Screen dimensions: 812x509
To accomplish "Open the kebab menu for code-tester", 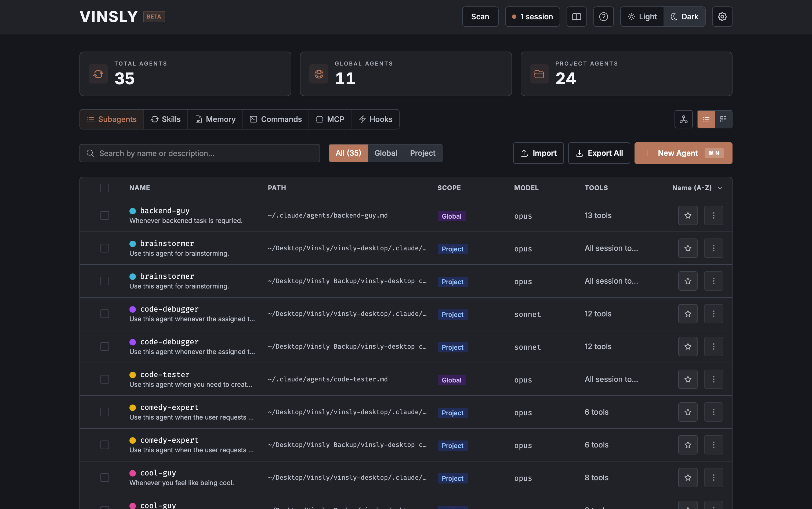I will (714, 379).
